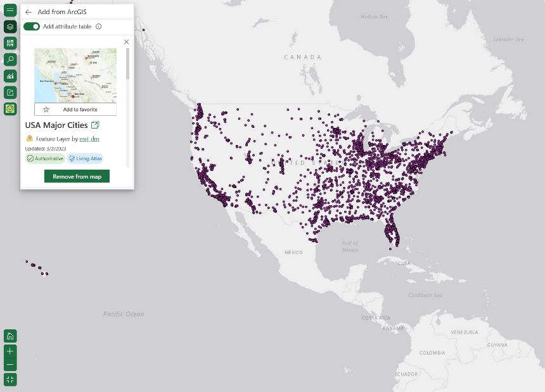This screenshot has width=545, height=392.
Task: Open the analysis chart tool icon
Action: pyautogui.click(x=10, y=76)
